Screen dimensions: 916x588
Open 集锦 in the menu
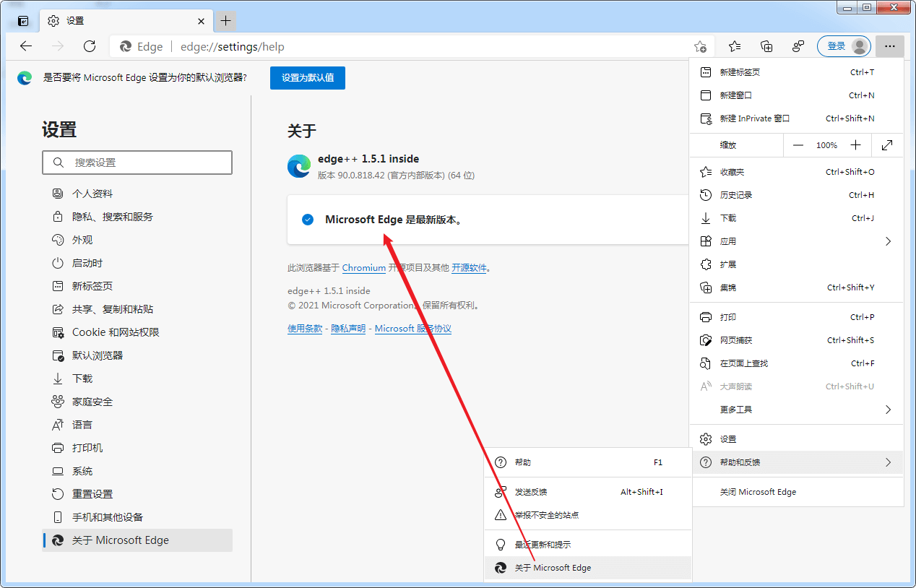click(797, 287)
